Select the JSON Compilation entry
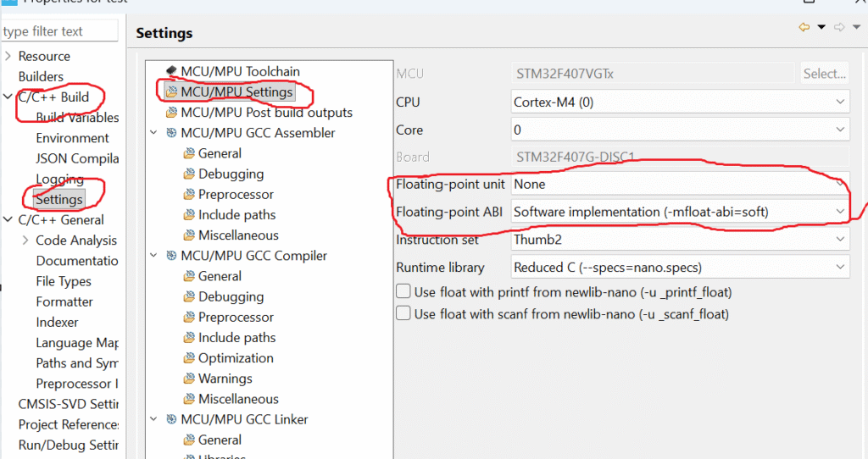 (x=77, y=158)
